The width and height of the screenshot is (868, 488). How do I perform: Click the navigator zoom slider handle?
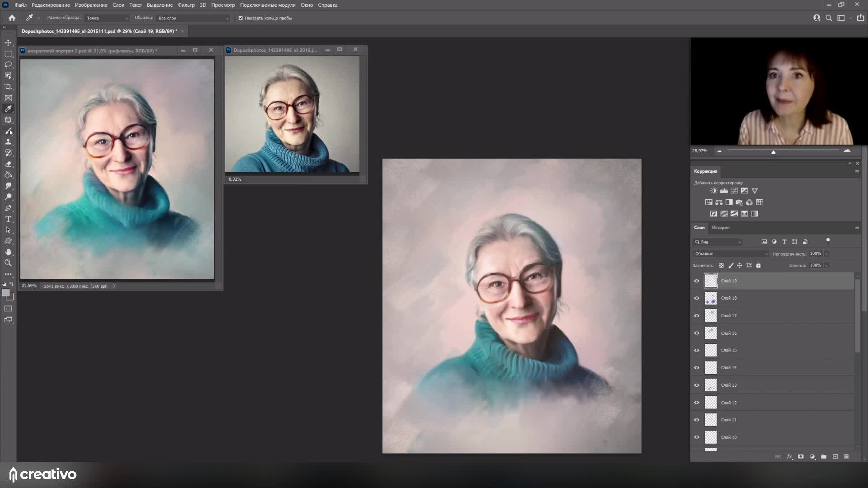click(774, 152)
